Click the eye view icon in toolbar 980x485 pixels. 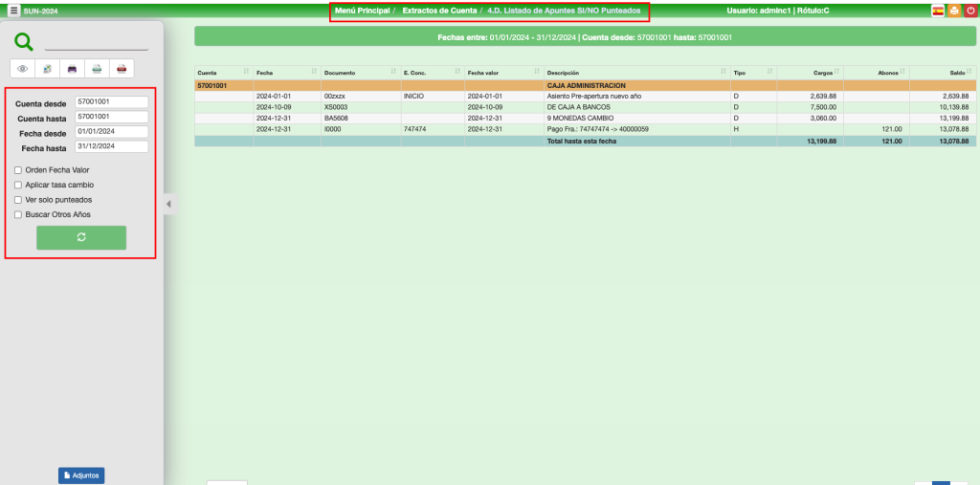pos(23,69)
